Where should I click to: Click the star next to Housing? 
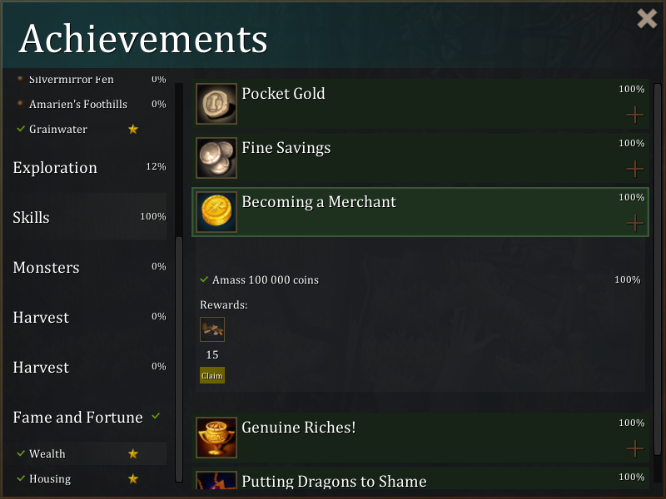(x=133, y=479)
